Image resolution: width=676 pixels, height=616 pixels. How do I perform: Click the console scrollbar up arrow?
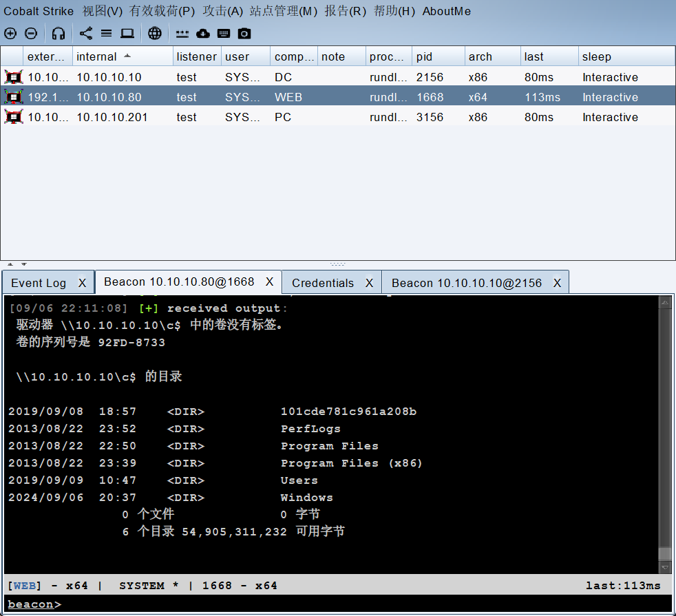click(x=665, y=303)
